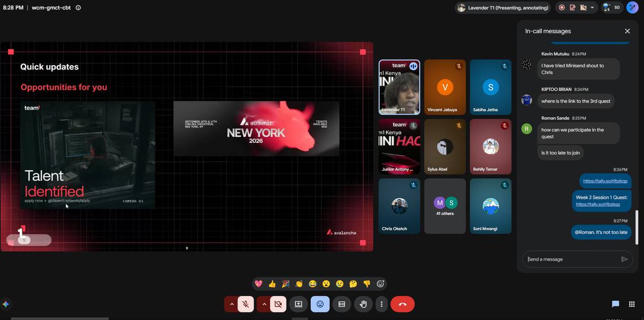Viewport: 644px width, 320px height.
Task: Click the "Opportunities for you" slide heading
Action: click(x=64, y=87)
